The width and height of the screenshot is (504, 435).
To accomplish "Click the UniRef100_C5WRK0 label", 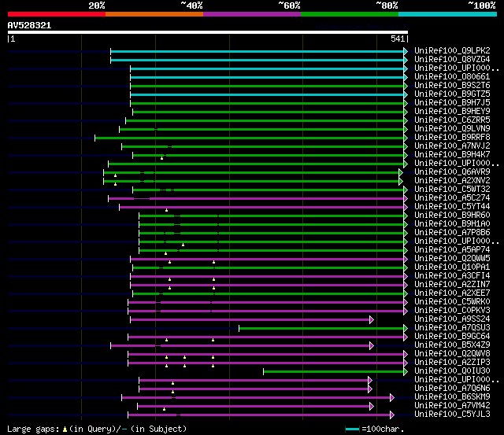I will (452, 302).
